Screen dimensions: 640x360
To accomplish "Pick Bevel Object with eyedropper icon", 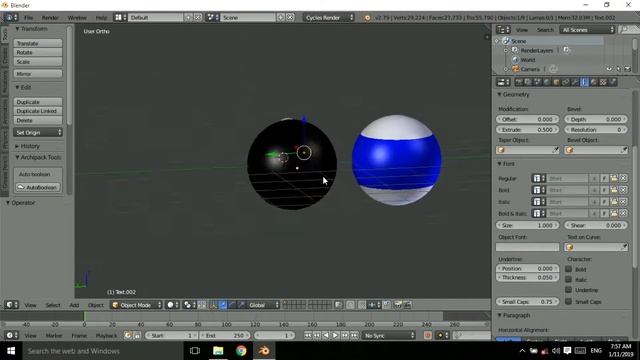I will pyautogui.click(x=624, y=150).
